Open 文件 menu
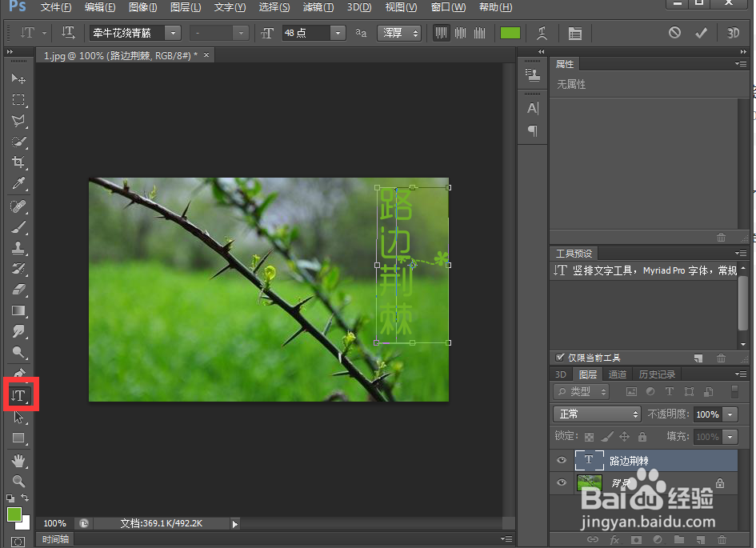 pyautogui.click(x=56, y=7)
